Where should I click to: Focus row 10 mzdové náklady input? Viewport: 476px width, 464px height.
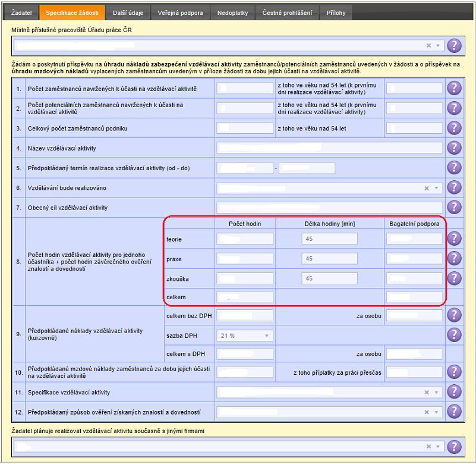tap(245, 372)
